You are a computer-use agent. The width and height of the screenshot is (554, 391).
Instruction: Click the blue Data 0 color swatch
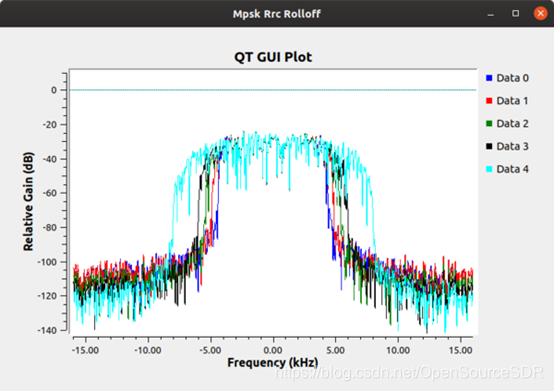[489, 78]
